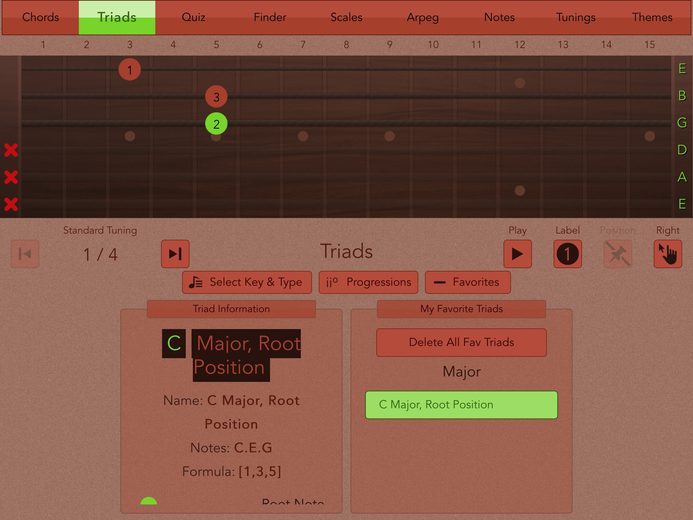Click the Major category label in favorites
The height and width of the screenshot is (520, 693).
click(461, 372)
